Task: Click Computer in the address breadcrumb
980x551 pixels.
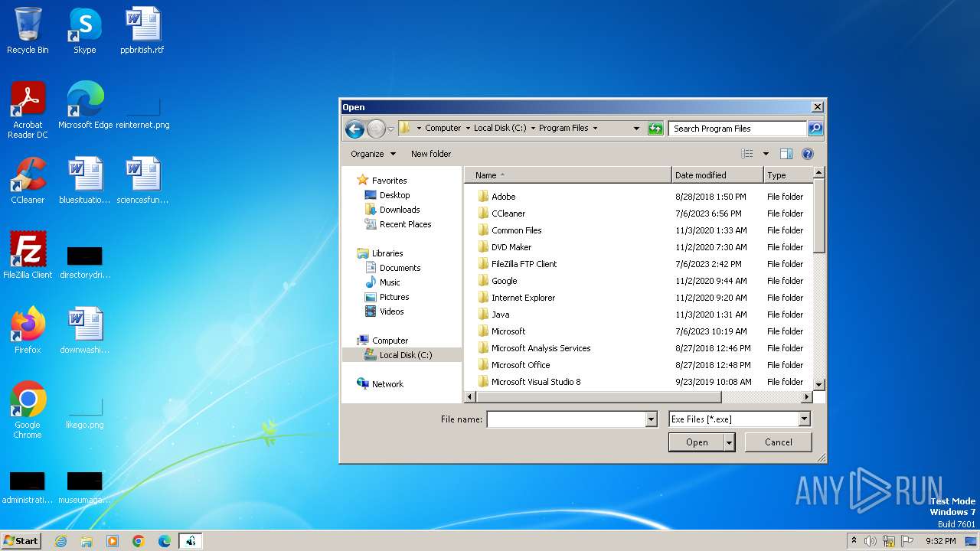Action: click(x=443, y=129)
